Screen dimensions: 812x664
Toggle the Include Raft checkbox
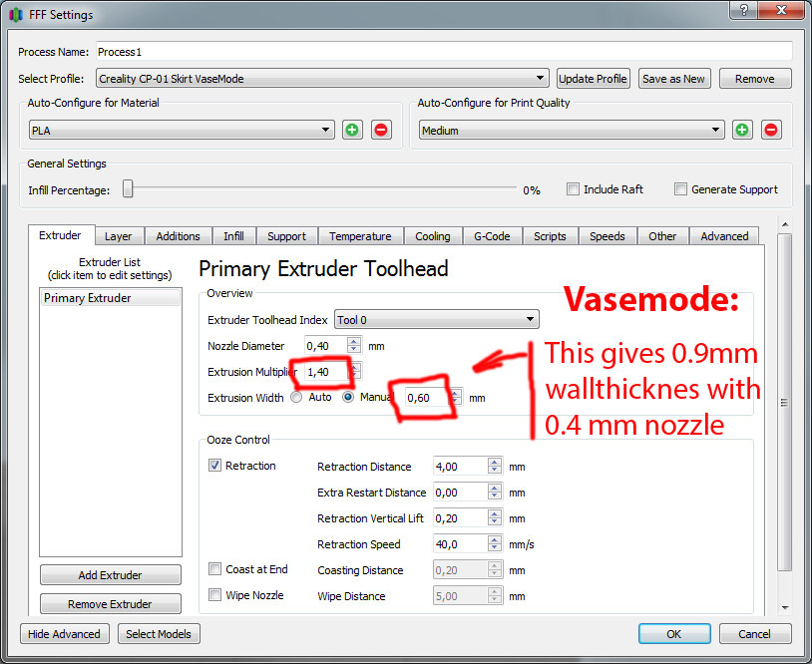[x=573, y=189]
